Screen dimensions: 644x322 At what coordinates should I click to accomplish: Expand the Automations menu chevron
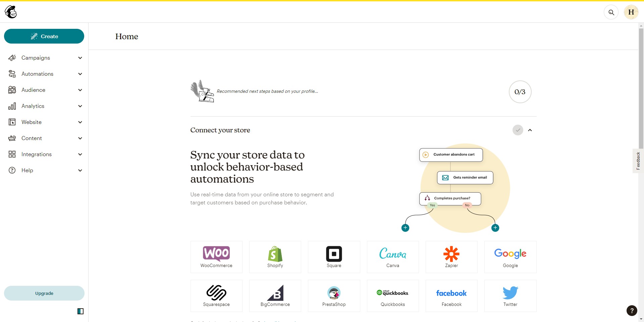[80, 74]
